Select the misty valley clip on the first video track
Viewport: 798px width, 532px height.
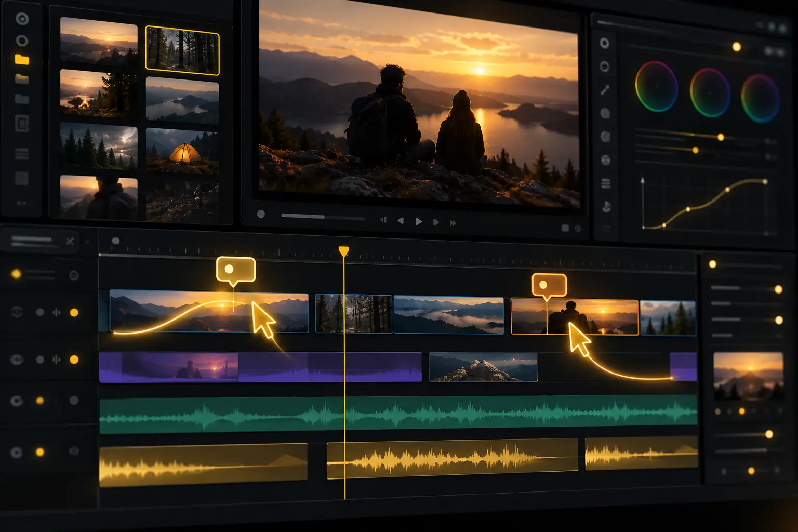point(449,315)
